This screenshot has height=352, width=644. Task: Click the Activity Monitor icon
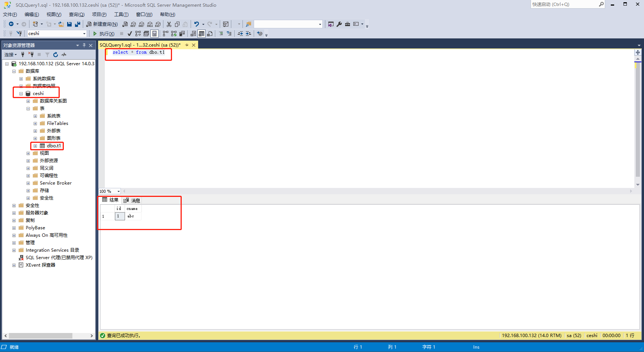point(226,24)
